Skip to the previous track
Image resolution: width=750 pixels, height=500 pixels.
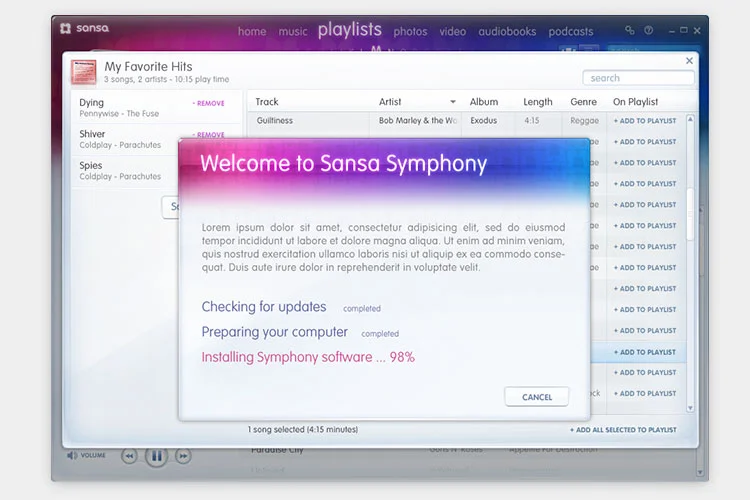point(129,456)
